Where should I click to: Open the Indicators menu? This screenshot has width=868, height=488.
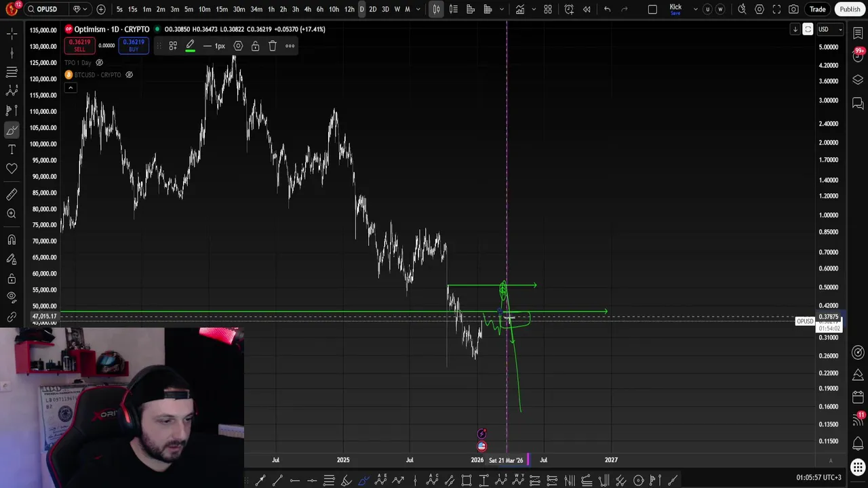click(x=519, y=9)
